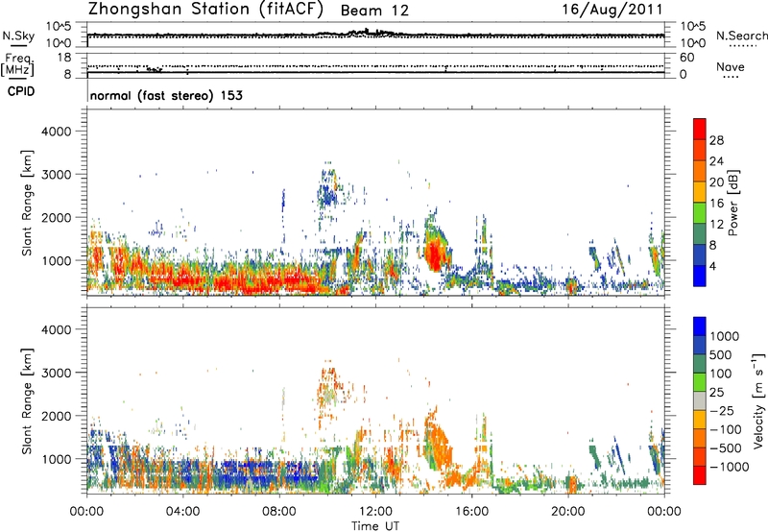Click the date "16/Aug/2011"
Viewport: 768px width, 532px height.
click(612, 9)
